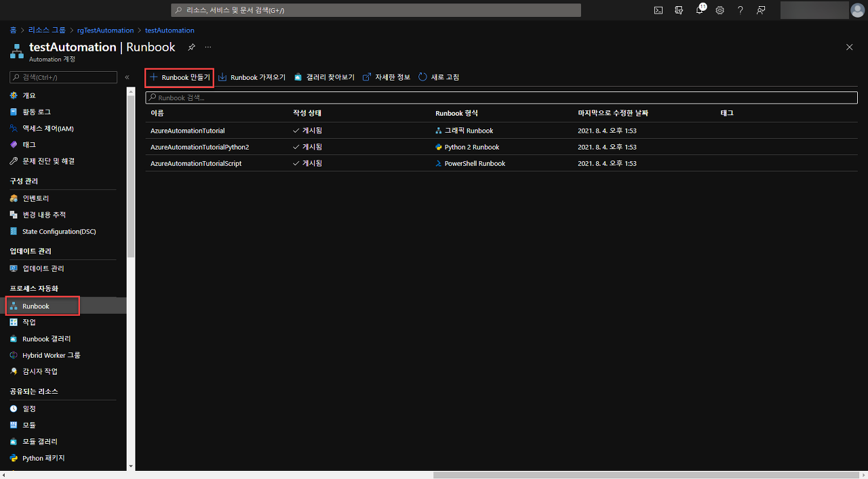Open directory and subscription filter icon
868x479 pixels.
[x=679, y=10]
